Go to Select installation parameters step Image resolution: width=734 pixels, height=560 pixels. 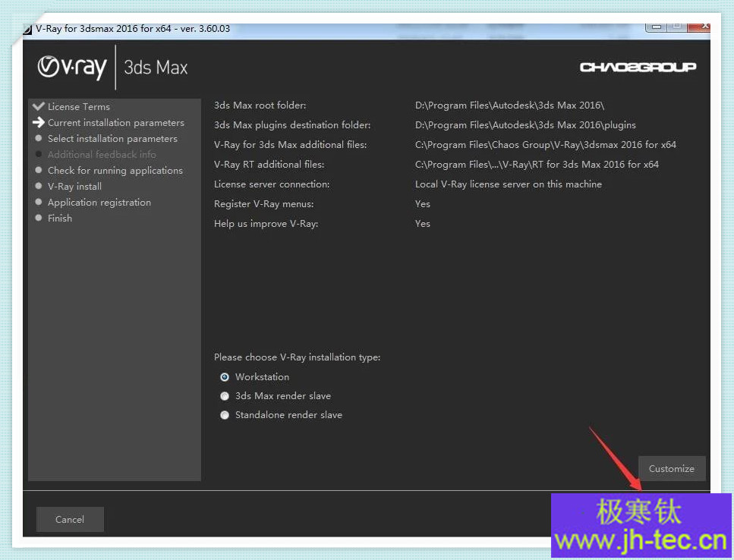(112, 138)
